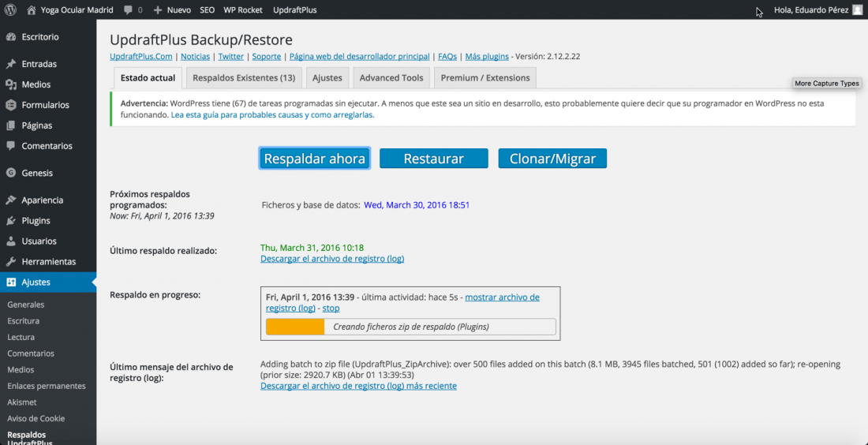Click the orange backup progress bar
The width and height of the screenshot is (868, 445).
(295, 327)
